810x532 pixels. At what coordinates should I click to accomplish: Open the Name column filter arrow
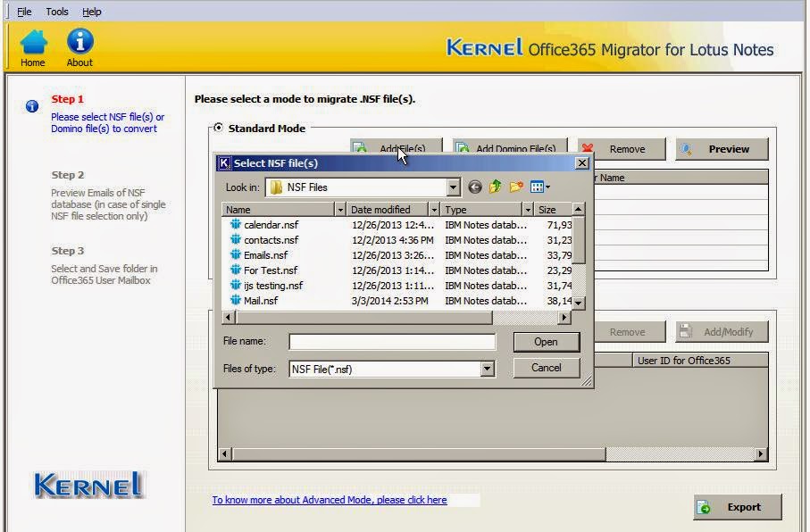click(x=340, y=209)
